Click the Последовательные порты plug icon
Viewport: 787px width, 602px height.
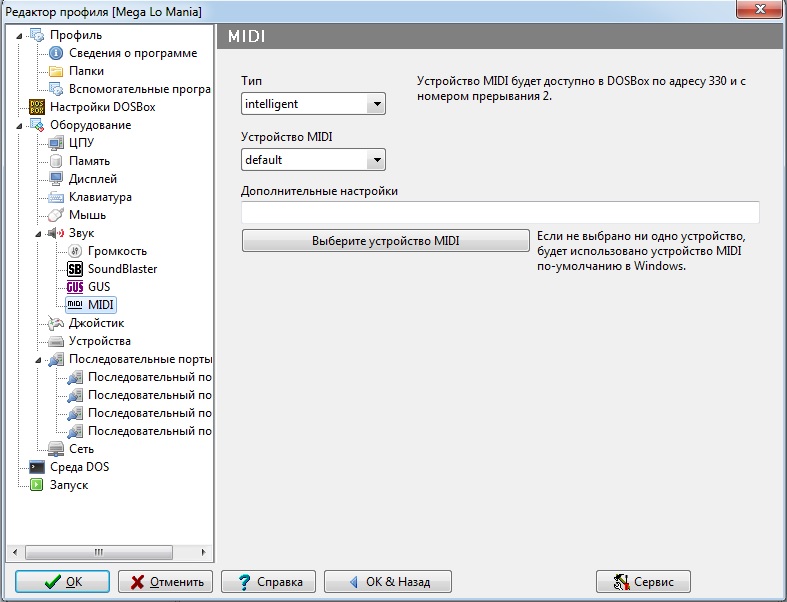[x=56, y=359]
